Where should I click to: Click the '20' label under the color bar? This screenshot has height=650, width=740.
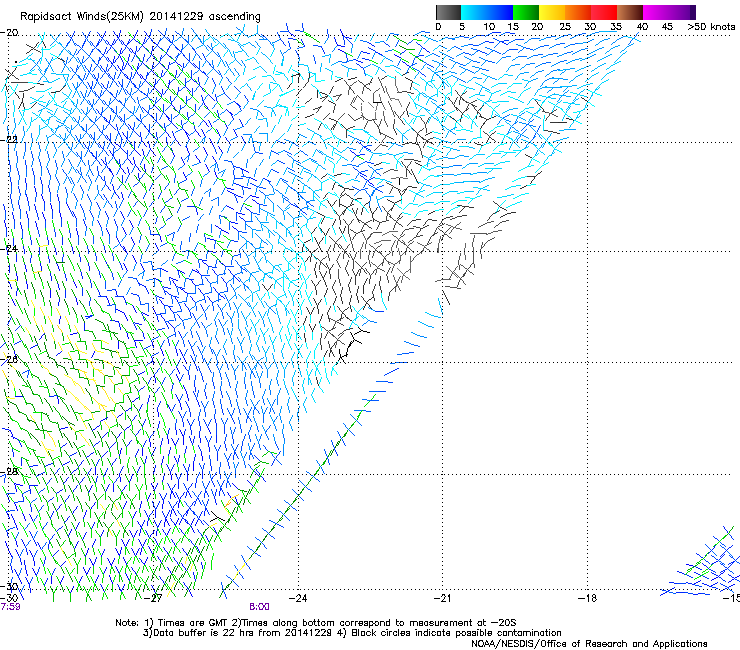tap(537, 26)
